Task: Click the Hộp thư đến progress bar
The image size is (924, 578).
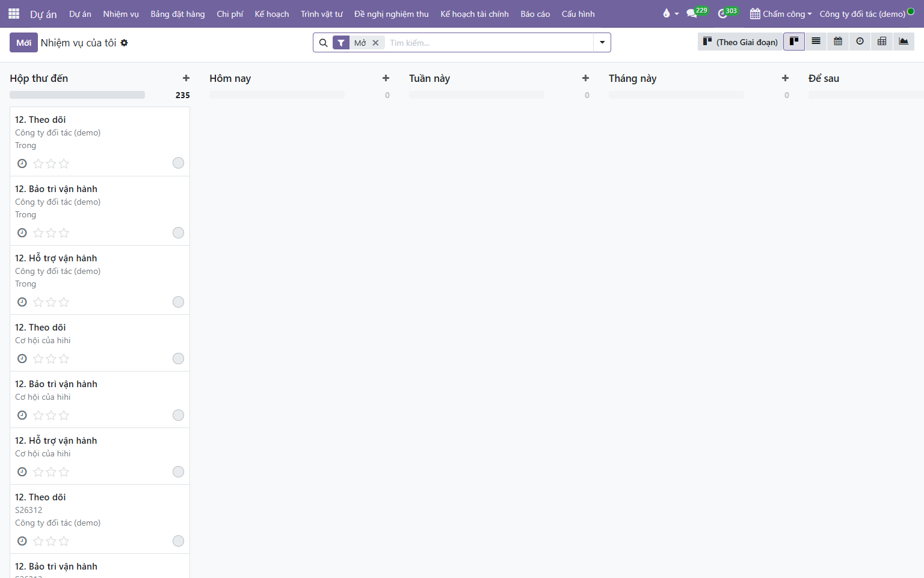Action: tap(77, 95)
